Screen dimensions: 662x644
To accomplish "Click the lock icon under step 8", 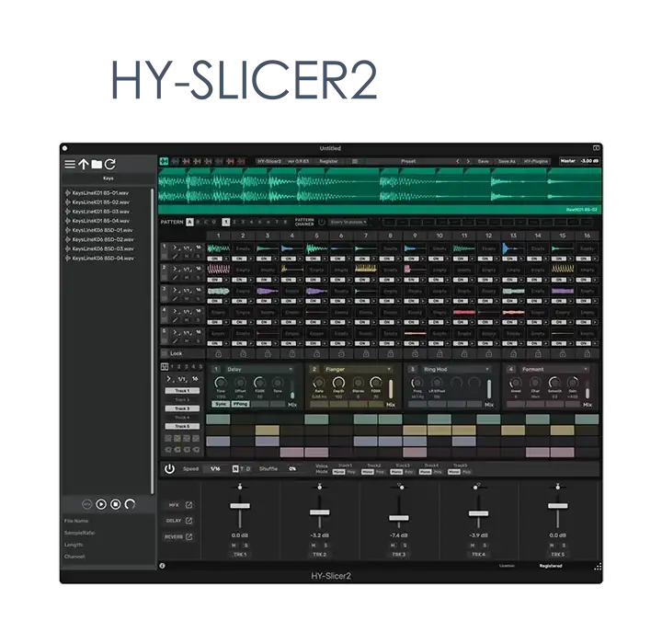I will click(390, 353).
